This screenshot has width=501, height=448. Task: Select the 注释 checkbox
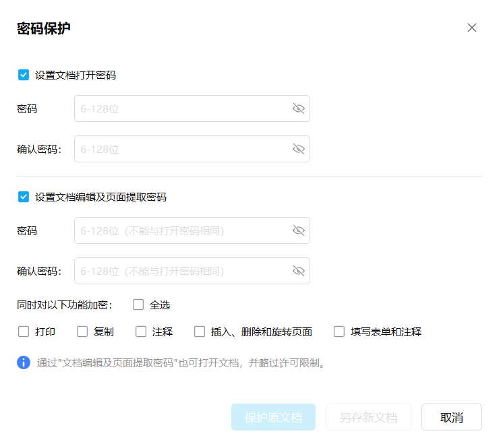[141, 331]
